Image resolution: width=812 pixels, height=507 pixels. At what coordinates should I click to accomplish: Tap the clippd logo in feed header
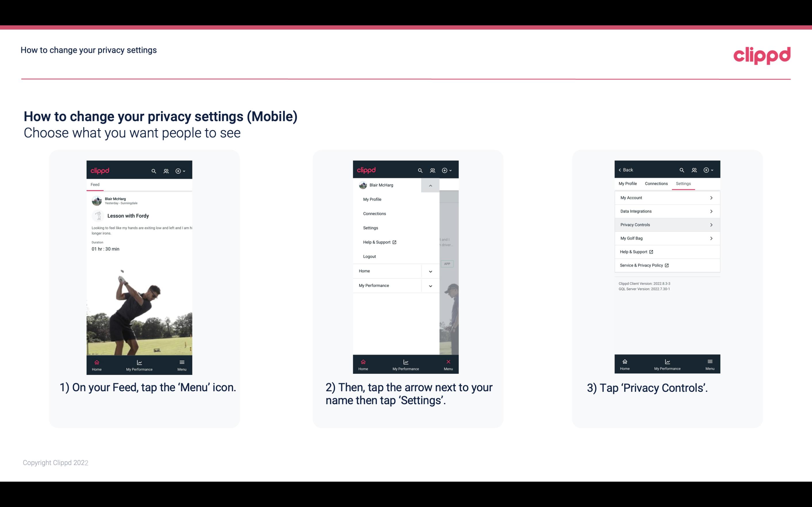(x=101, y=171)
